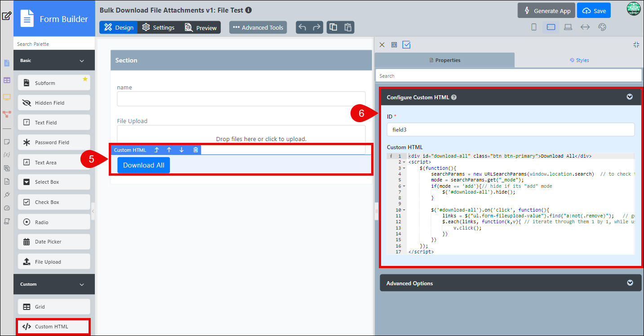Screen dimensions: 644x336
Task: Click the admin user avatar
Action: (634, 9)
